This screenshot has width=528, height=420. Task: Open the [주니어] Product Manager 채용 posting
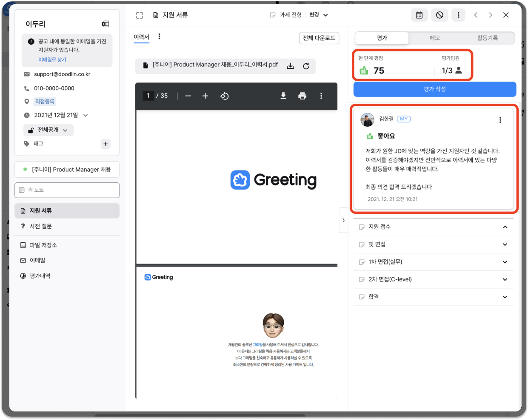pyautogui.click(x=67, y=170)
